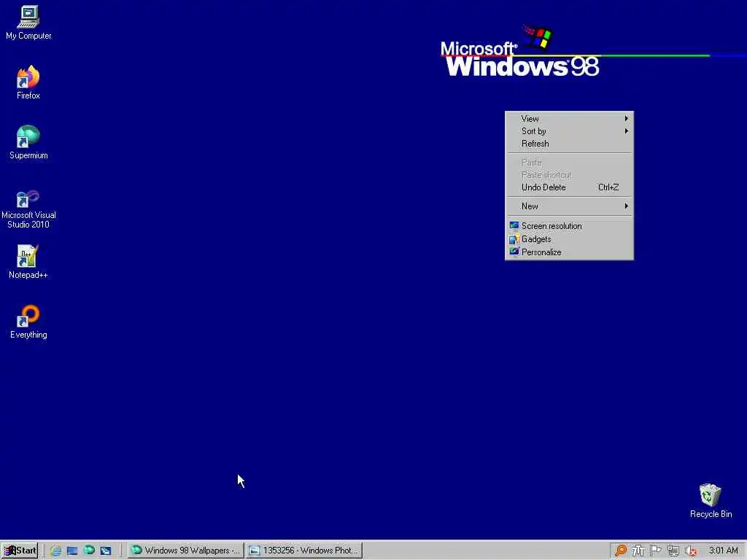This screenshot has width=747, height=560.
Task: Click the muted volume speaker tray icon
Action: click(691, 551)
